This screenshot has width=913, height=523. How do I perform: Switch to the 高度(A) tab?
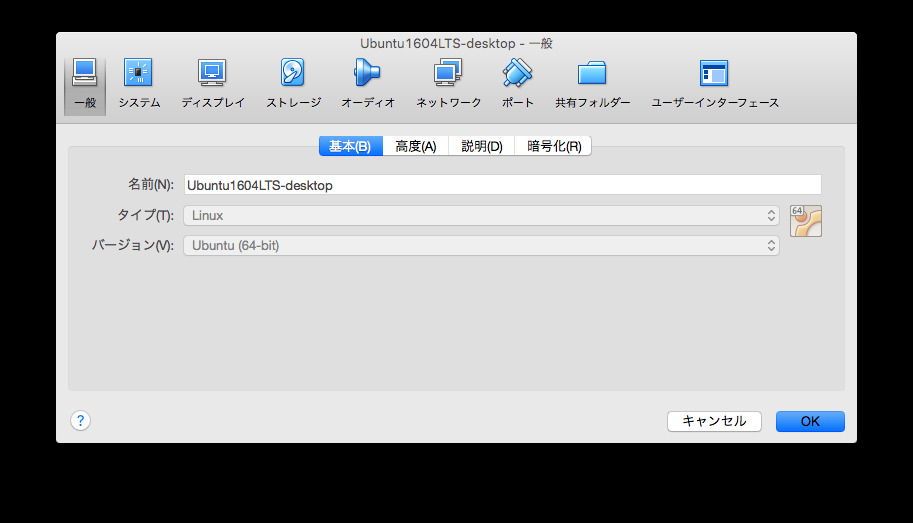point(416,146)
